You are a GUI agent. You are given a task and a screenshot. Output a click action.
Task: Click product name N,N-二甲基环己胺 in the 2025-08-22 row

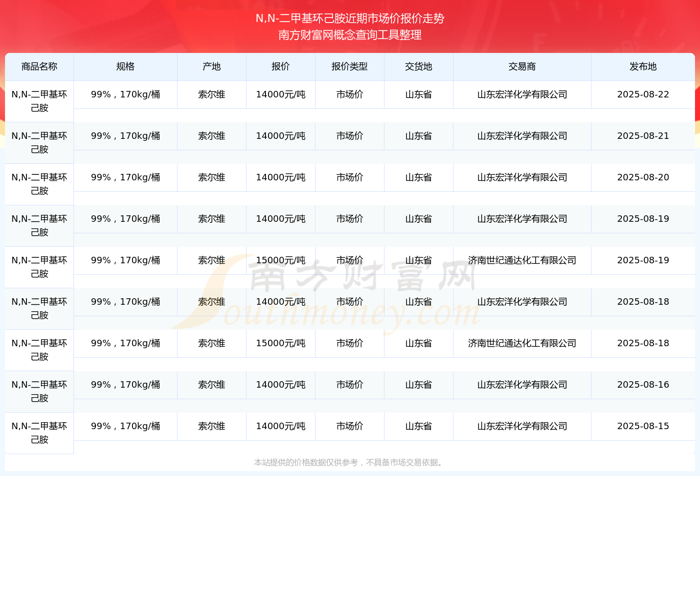(x=39, y=101)
